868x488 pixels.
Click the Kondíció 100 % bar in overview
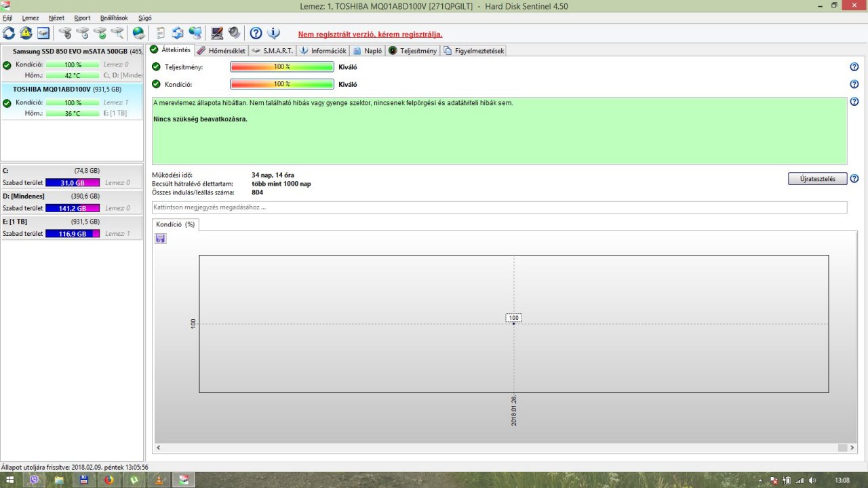pos(282,84)
